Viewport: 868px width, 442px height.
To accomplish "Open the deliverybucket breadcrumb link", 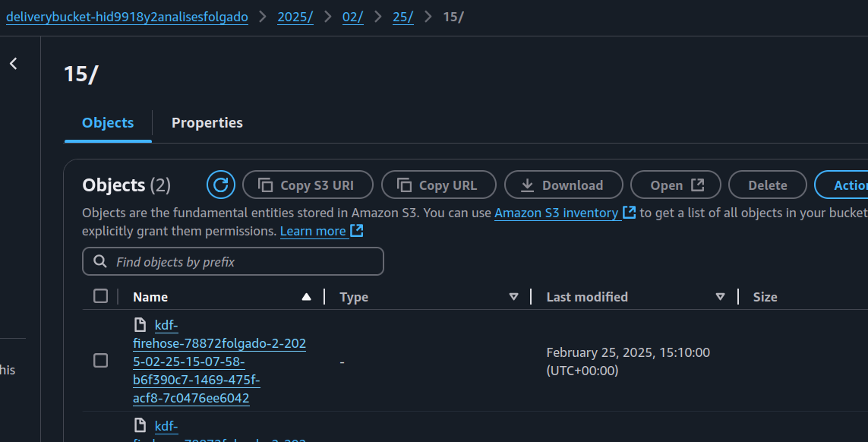I will (x=127, y=17).
